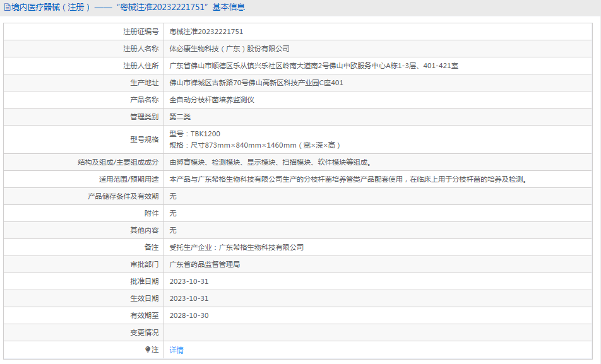Click the document icon before 境内医疗器械 title

[7, 8]
